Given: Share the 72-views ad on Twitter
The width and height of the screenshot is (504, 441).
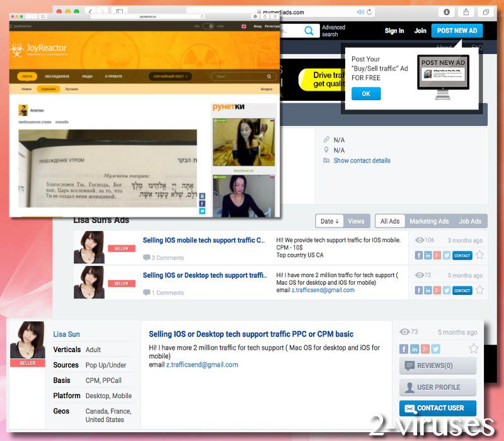Looking at the screenshot, I should click(x=446, y=290).
